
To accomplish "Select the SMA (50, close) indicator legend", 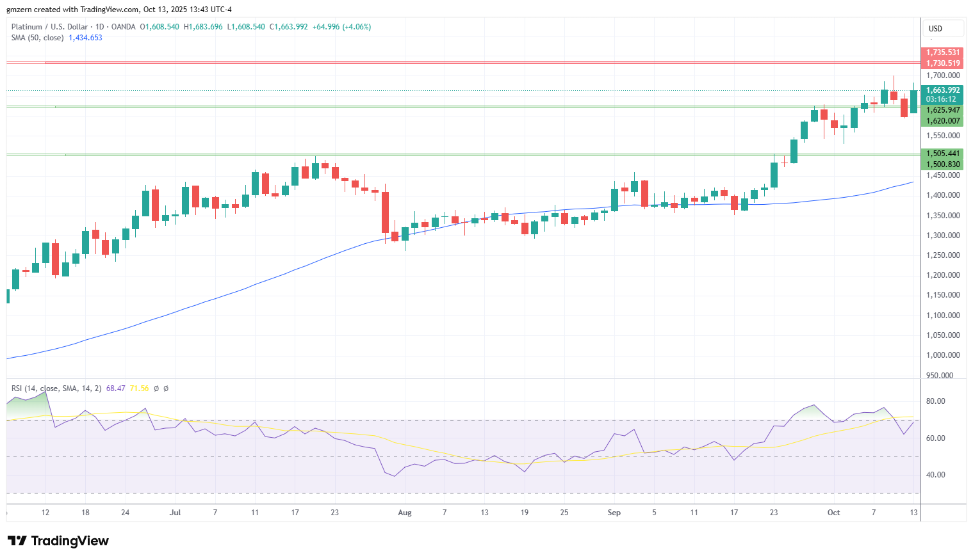I will (x=37, y=38).
